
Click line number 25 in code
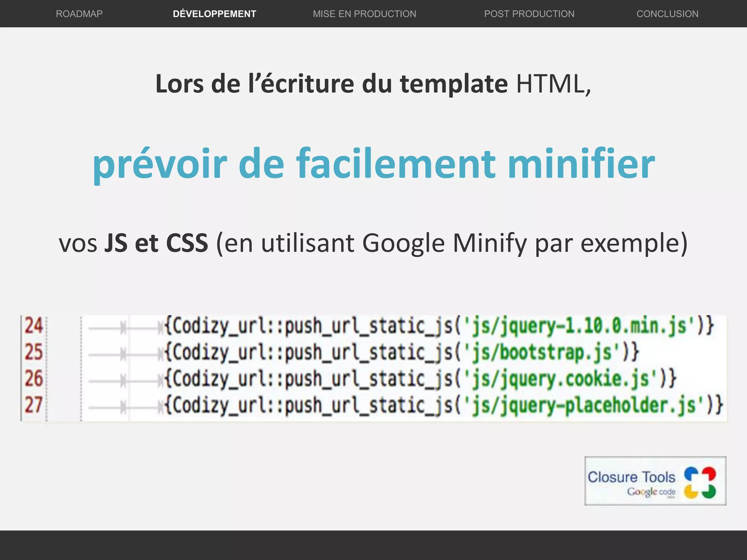[x=34, y=352]
